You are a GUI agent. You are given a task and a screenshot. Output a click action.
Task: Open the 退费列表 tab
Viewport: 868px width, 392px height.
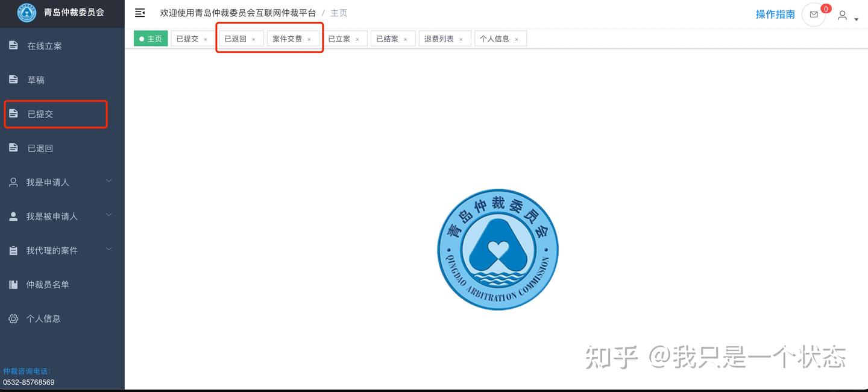[x=439, y=38]
